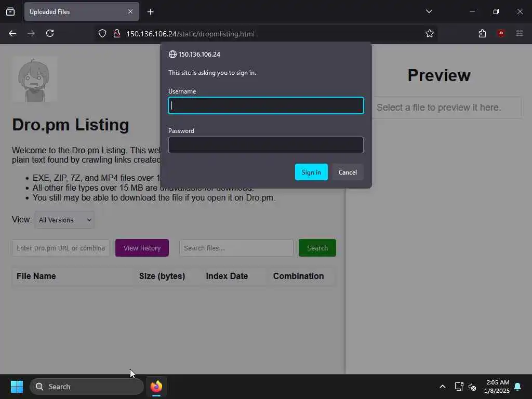
Task: Open the Firefox application menu
Action: pos(520,33)
